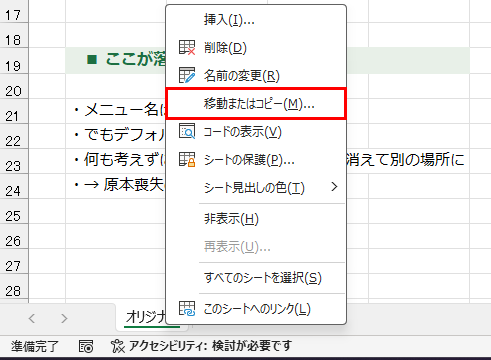Click the text 消えて別の場所に
Viewport: 491px width, 360px height.
pyautogui.click(x=406, y=159)
